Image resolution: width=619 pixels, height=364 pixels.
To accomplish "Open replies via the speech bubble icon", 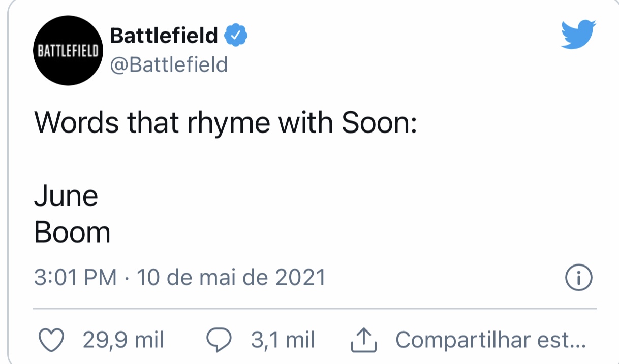I will tap(220, 340).
